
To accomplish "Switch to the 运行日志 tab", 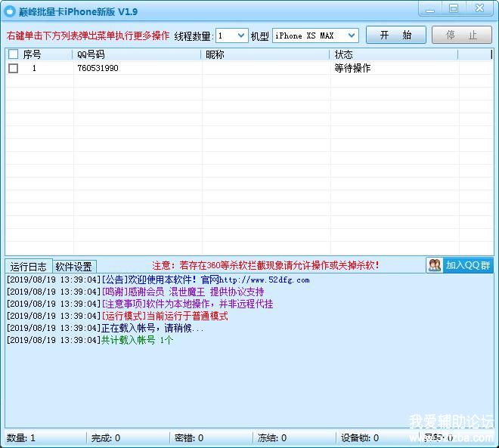I will (x=29, y=267).
